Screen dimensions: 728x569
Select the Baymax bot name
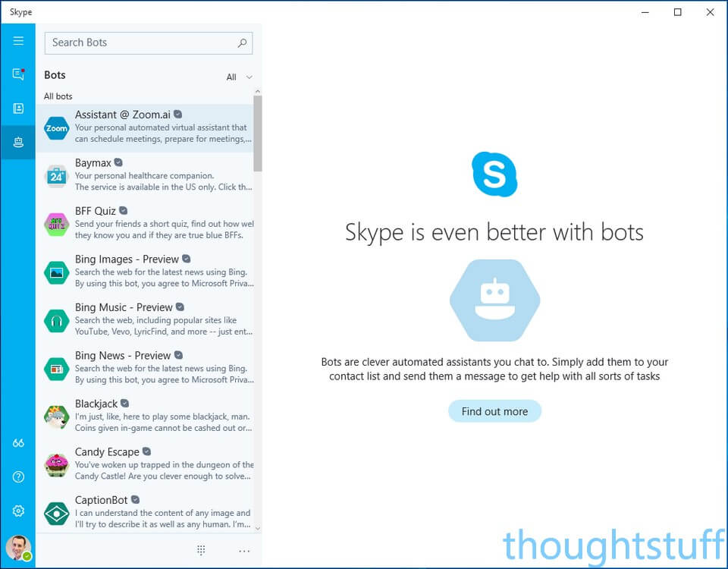coord(93,163)
